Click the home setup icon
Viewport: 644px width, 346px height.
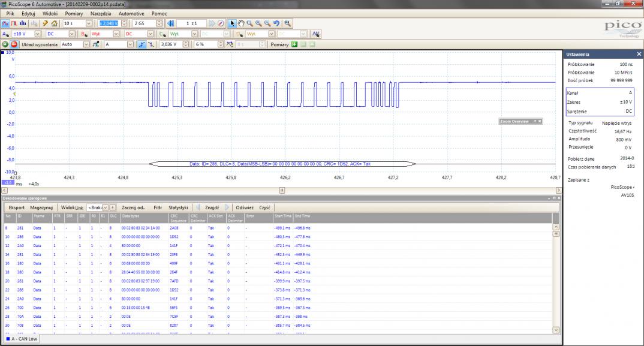coord(53,23)
